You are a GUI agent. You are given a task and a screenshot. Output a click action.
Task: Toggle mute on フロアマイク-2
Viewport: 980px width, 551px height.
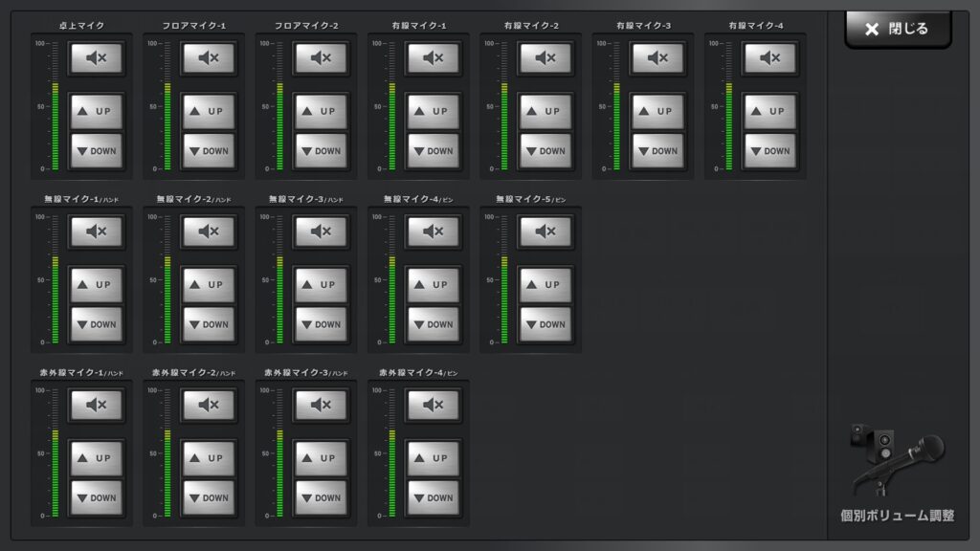point(321,58)
